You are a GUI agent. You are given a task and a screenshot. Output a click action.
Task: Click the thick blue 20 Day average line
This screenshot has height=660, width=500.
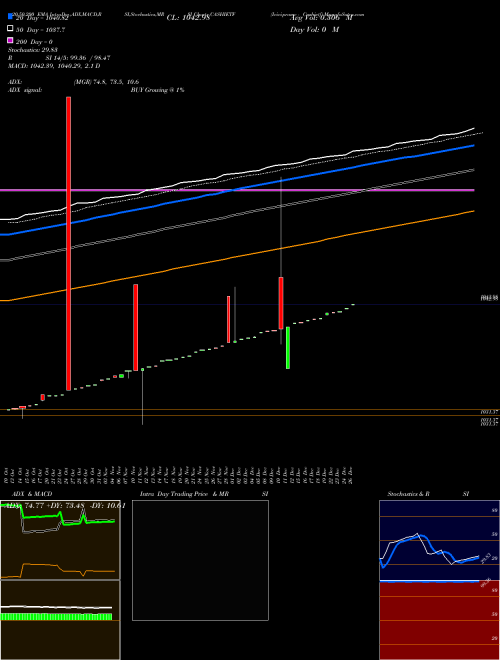coord(237,190)
